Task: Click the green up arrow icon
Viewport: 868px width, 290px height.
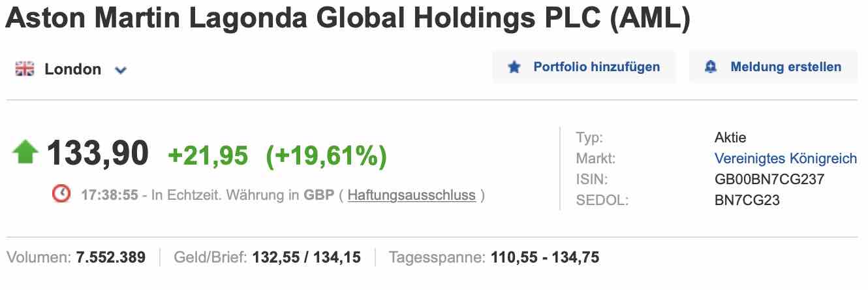Action: tap(25, 153)
